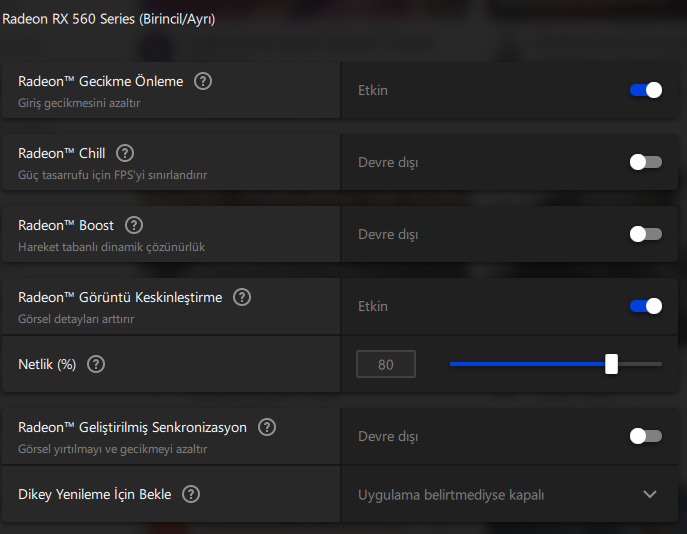Screen dimensions: 687x534
Task: Open help for Radeon Geliştirilmiş Senkronizasyon
Action: [x=267, y=427]
